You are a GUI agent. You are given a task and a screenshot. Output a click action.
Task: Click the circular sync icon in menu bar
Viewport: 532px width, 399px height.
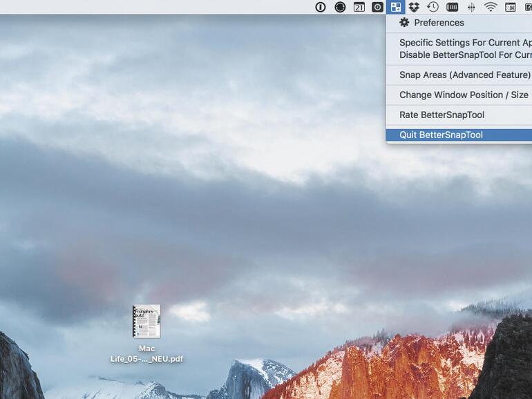tap(340, 7)
